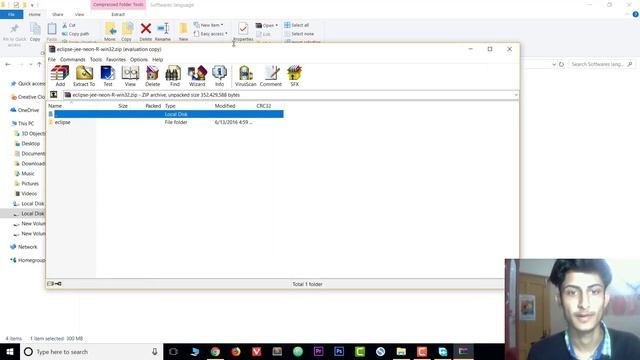Click the View file toolbar icon
The height and width of the screenshot is (360, 640).
click(130, 76)
